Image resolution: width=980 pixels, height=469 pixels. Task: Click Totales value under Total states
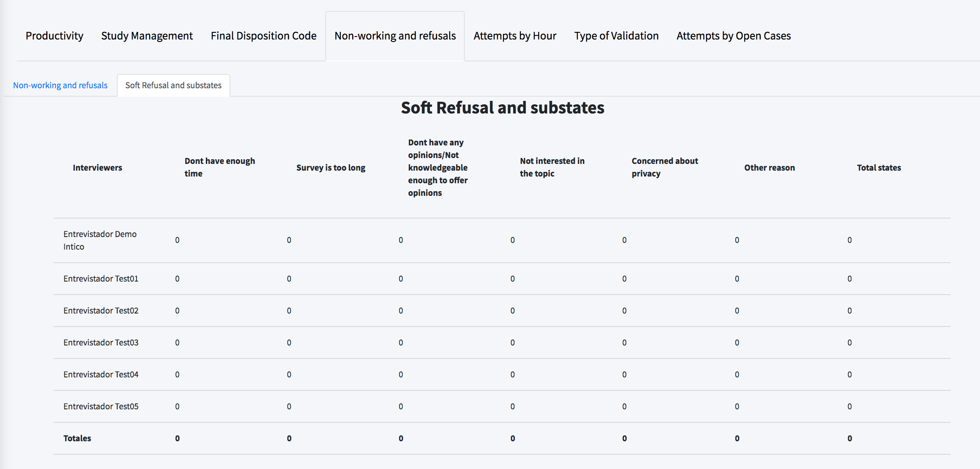(x=850, y=438)
